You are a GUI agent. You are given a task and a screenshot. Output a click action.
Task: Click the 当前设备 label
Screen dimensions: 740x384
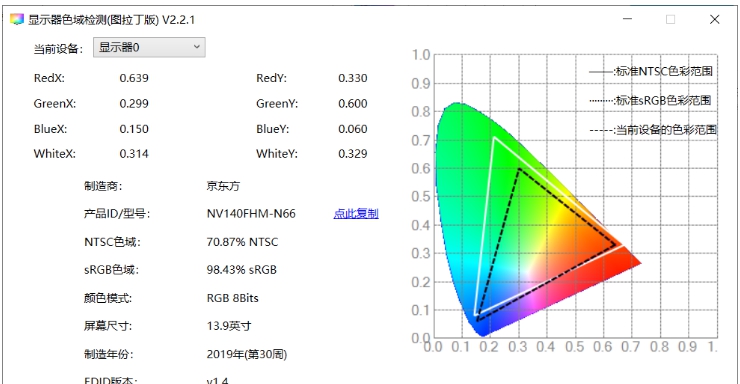click(58, 49)
